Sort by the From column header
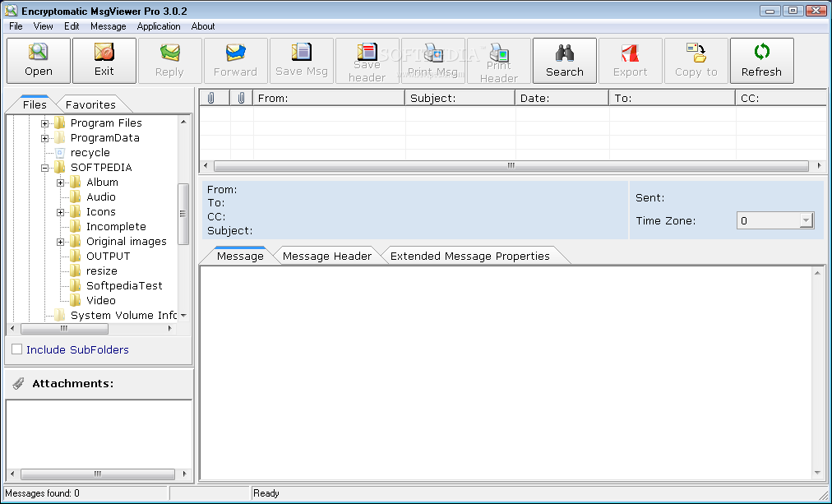The image size is (832, 504). pyautogui.click(x=329, y=98)
